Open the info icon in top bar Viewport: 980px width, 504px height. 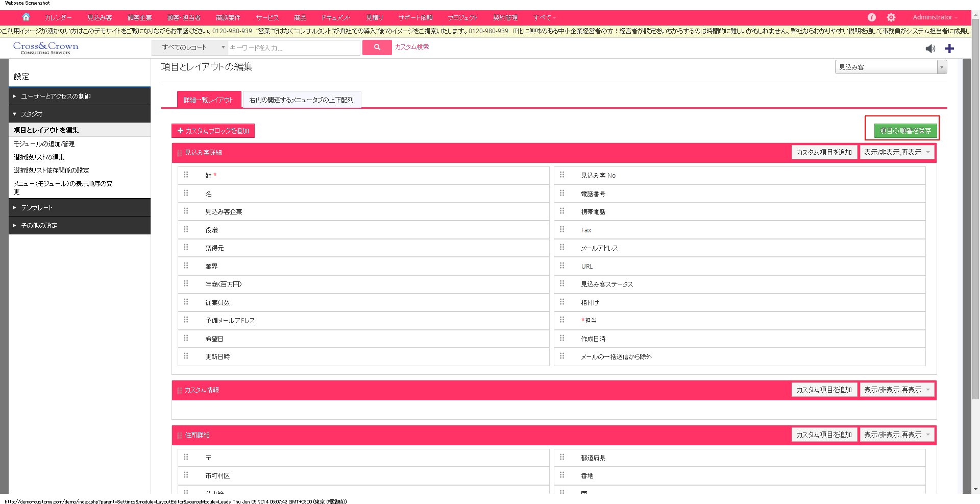[x=872, y=17]
